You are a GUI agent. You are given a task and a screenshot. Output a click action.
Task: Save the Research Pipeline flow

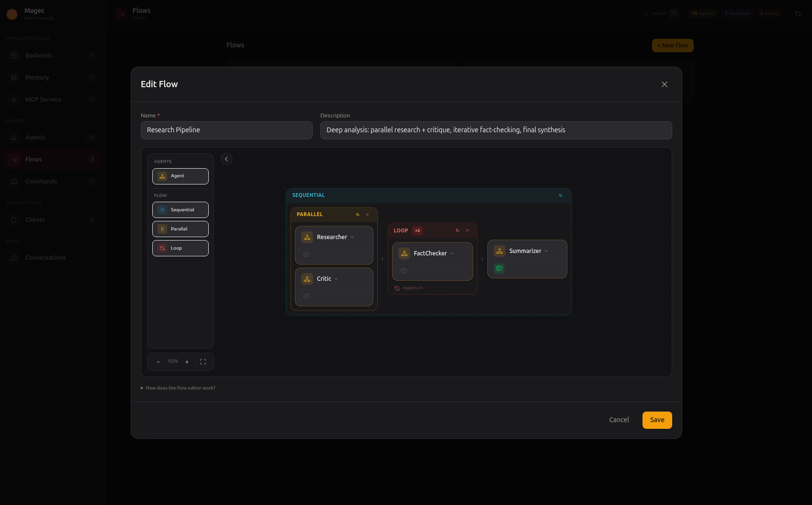pos(657,420)
